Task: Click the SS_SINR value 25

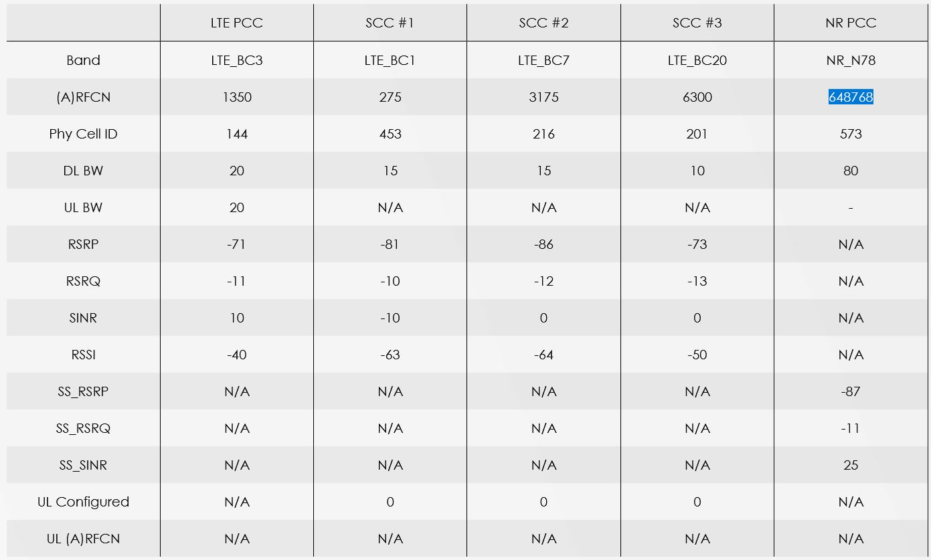Action: tap(851, 465)
